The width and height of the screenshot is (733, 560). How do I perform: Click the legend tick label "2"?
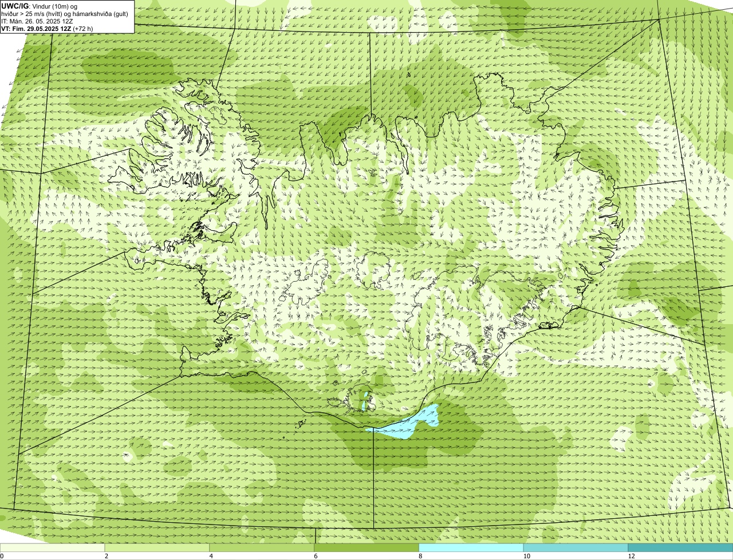tap(107, 556)
